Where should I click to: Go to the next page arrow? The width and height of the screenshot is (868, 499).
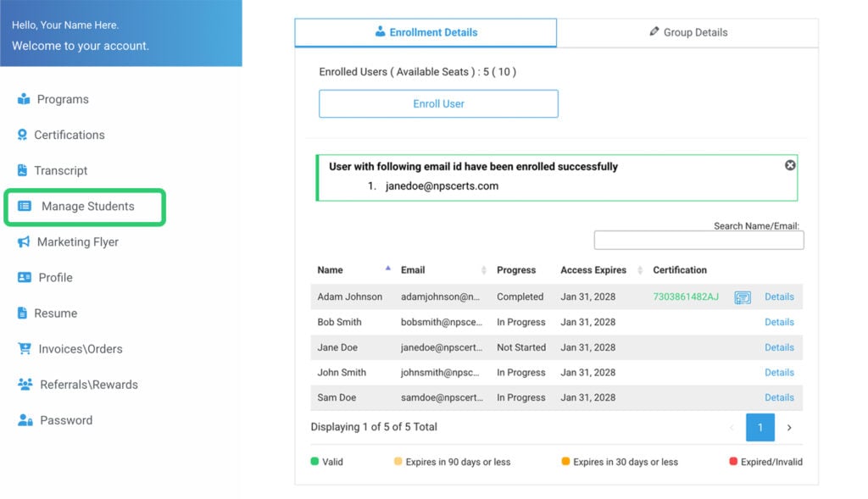point(789,427)
